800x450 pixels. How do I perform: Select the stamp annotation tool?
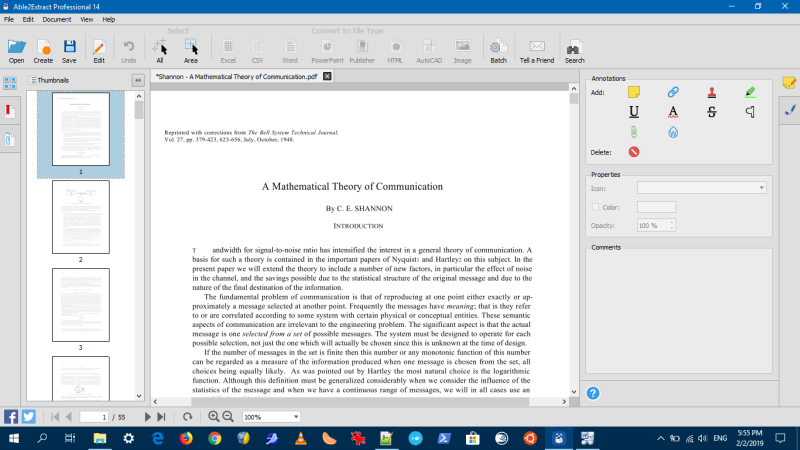(x=712, y=92)
